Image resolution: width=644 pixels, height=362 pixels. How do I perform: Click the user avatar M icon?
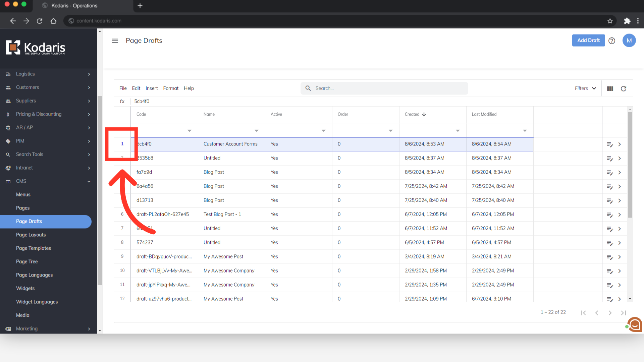(629, 41)
